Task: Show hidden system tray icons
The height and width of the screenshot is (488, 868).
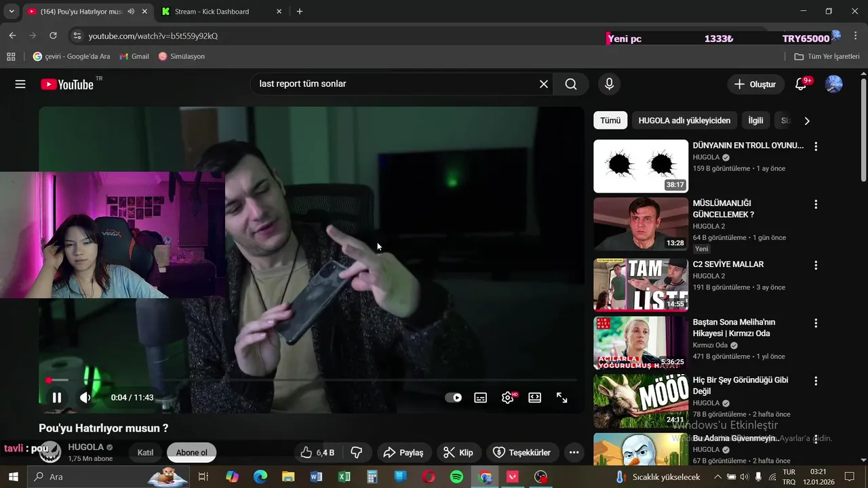Action: click(717, 476)
